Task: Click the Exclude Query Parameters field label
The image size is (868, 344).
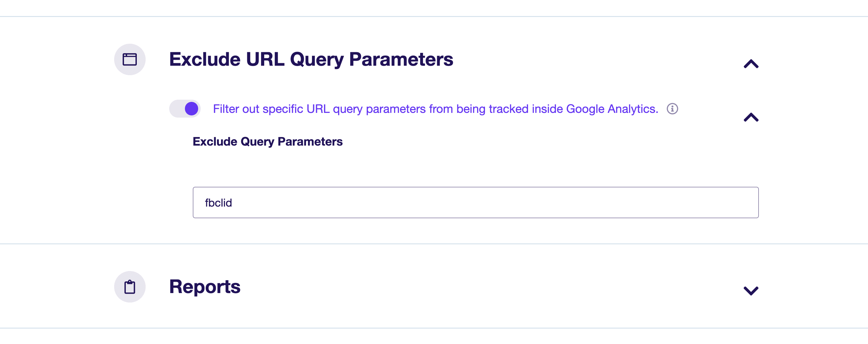Action: click(x=268, y=141)
